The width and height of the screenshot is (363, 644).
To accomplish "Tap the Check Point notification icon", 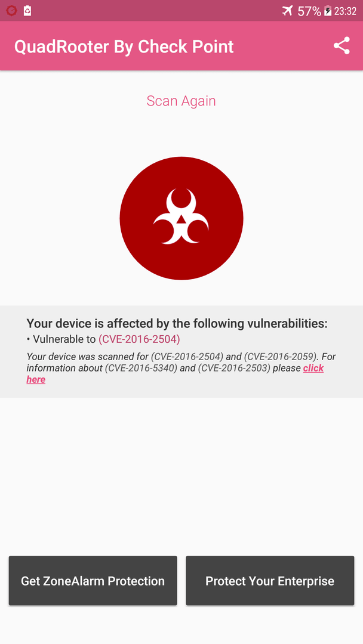I will [11, 11].
